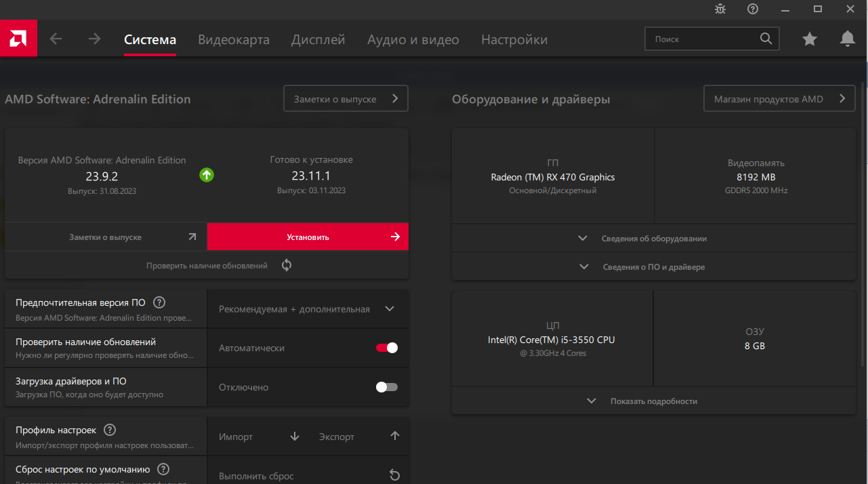Image resolution: width=868 pixels, height=484 pixels.
Task: Click the installed version 23.9.2 text
Action: pos(102,176)
